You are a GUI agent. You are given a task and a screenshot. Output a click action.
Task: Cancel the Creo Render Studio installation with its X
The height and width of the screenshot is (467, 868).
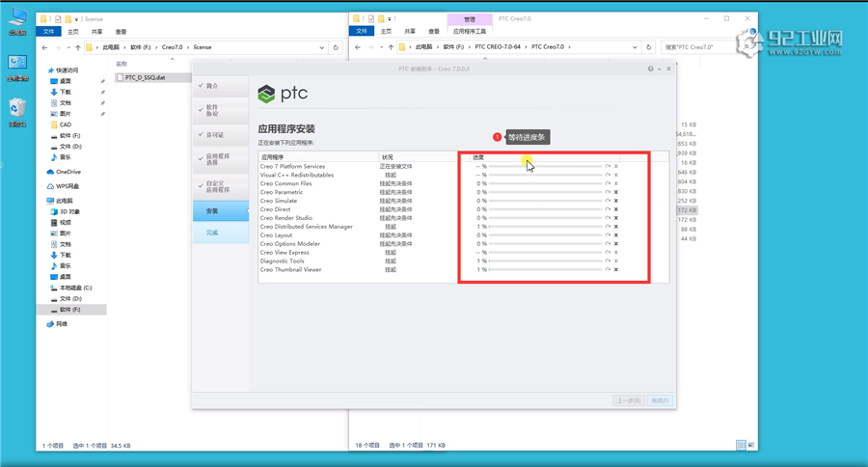click(x=616, y=218)
